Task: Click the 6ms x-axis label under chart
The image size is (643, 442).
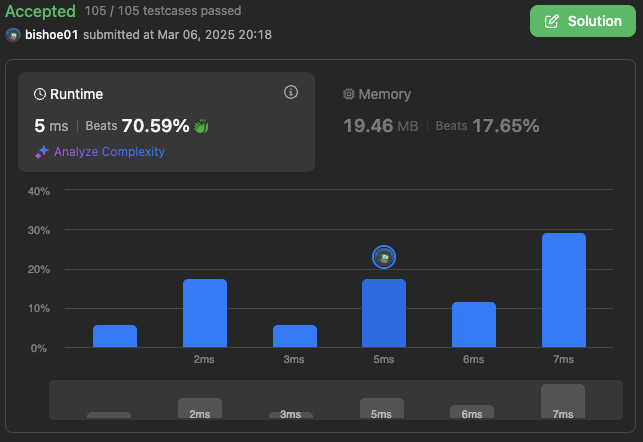Action: pyautogui.click(x=474, y=360)
